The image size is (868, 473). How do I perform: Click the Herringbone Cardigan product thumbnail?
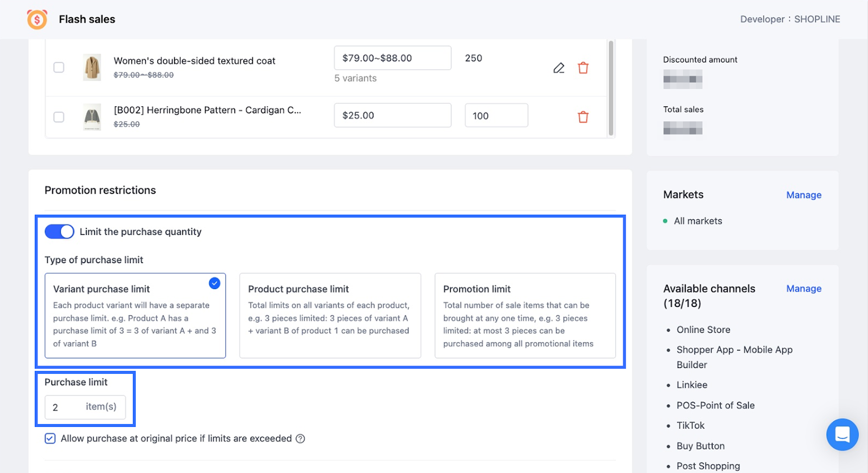pyautogui.click(x=92, y=117)
